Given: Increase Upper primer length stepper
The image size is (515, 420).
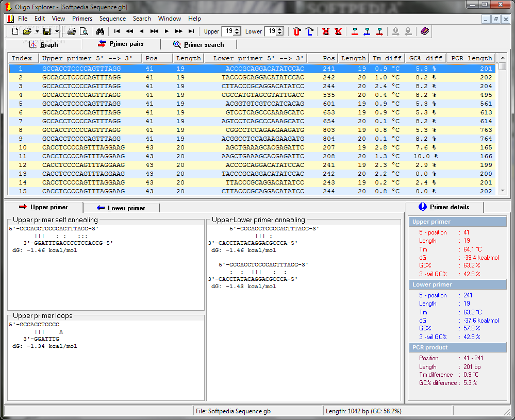Looking at the screenshot, I should point(238,29).
